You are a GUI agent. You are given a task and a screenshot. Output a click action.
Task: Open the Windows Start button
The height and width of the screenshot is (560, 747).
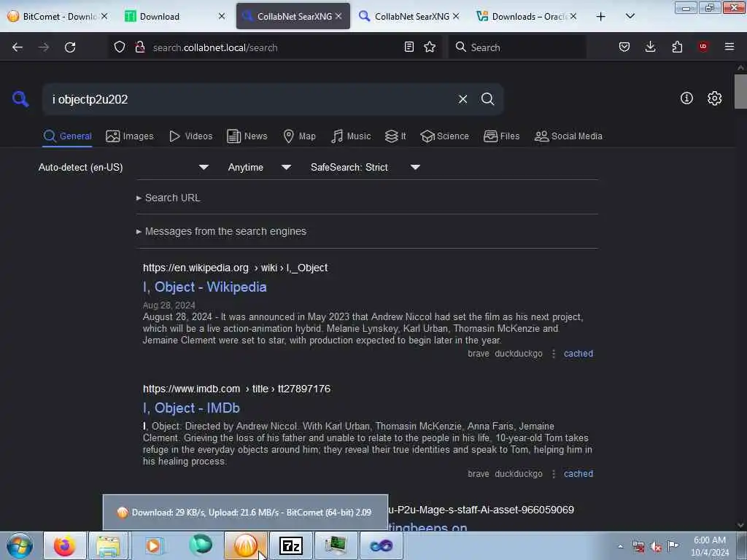(20, 545)
